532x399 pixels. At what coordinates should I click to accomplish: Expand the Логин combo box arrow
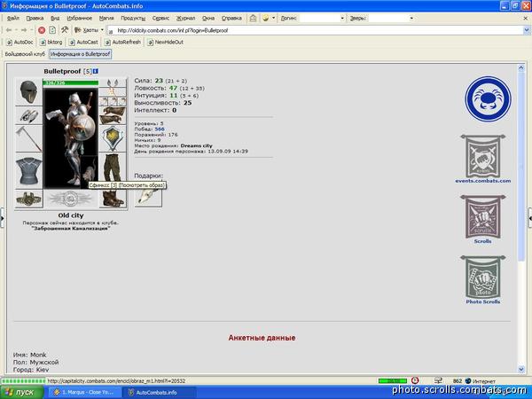[x=342, y=18]
